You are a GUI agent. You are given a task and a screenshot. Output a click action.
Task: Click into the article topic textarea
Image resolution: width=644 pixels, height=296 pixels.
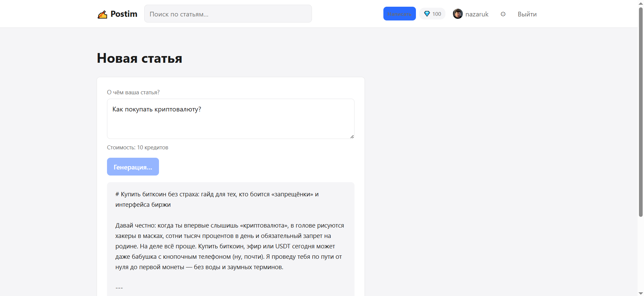pos(231,119)
